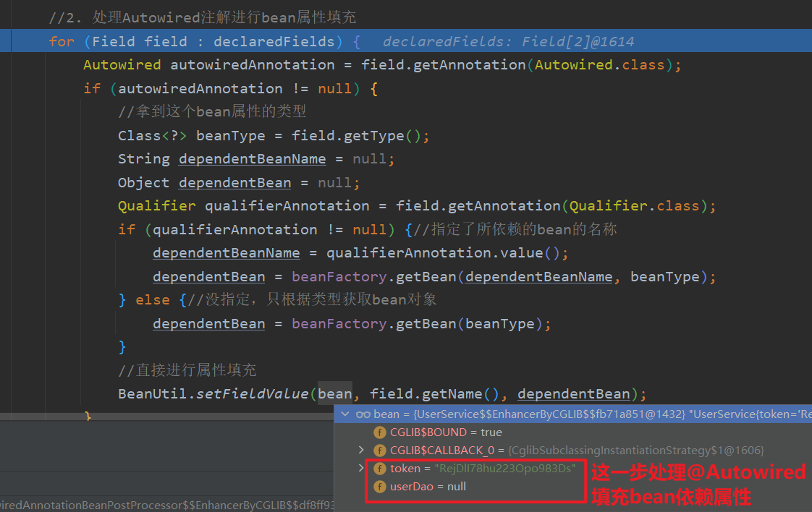Click the field icon next to CGLIB$CALLBACK_0
812x512 pixels.
coord(379,451)
